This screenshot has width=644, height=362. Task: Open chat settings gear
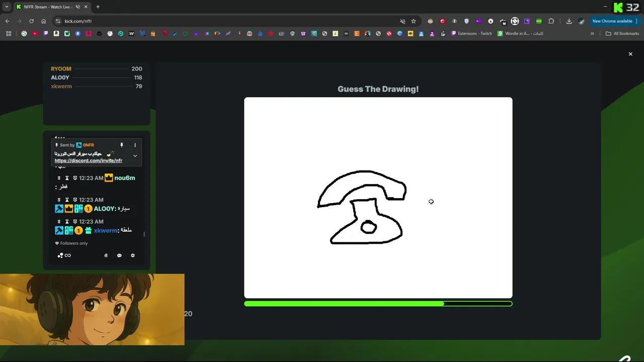coord(133,255)
